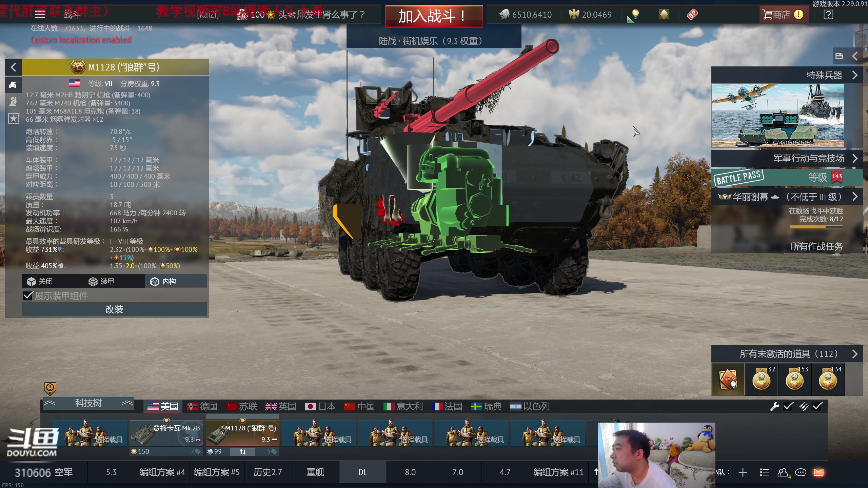Switch to 中国 nation tab

pyautogui.click(x=359, y=406)
